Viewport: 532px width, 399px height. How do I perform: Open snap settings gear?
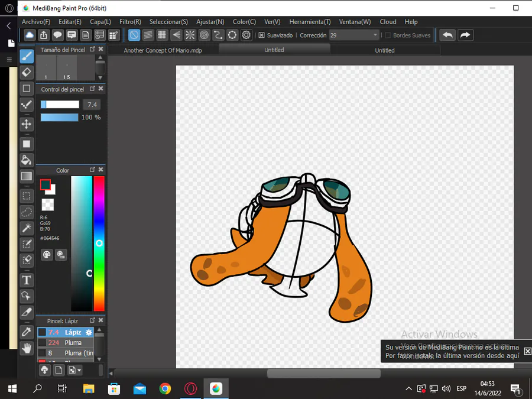(x=246, y=35)
